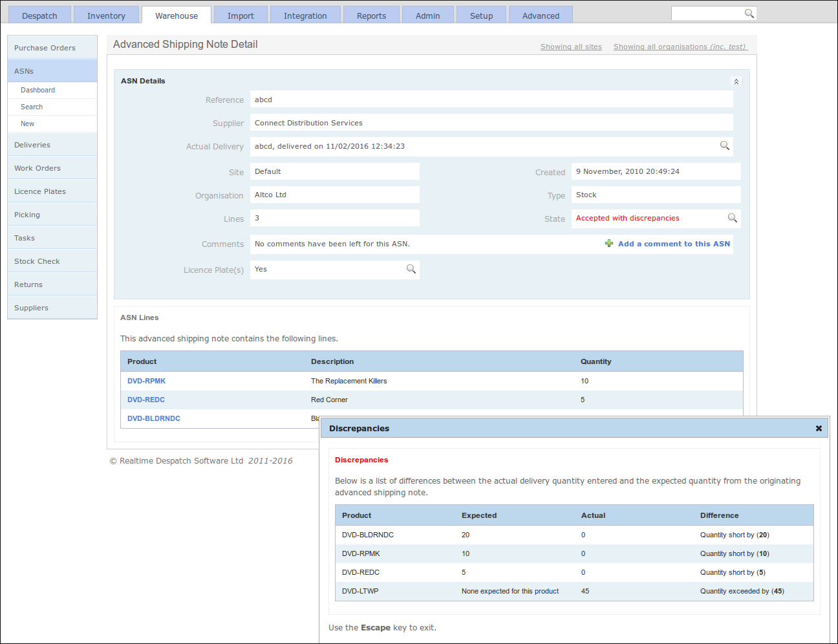Image resolution: width=838 pixels, height=644 pixels.
Task: Close the Discrepancies dialog
Action: pyautogui.click(x=819, y=428)
